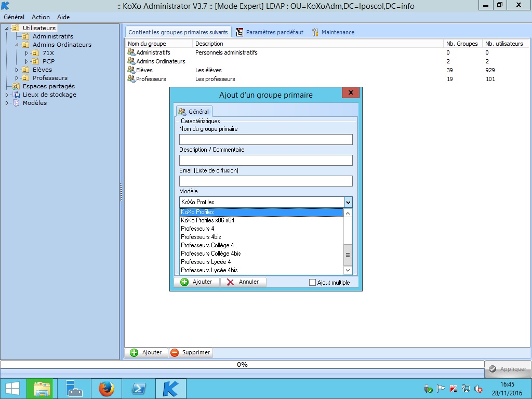Open the Général menu
The width and height of the screenshot is (532, 399).
tap(14, 17)
